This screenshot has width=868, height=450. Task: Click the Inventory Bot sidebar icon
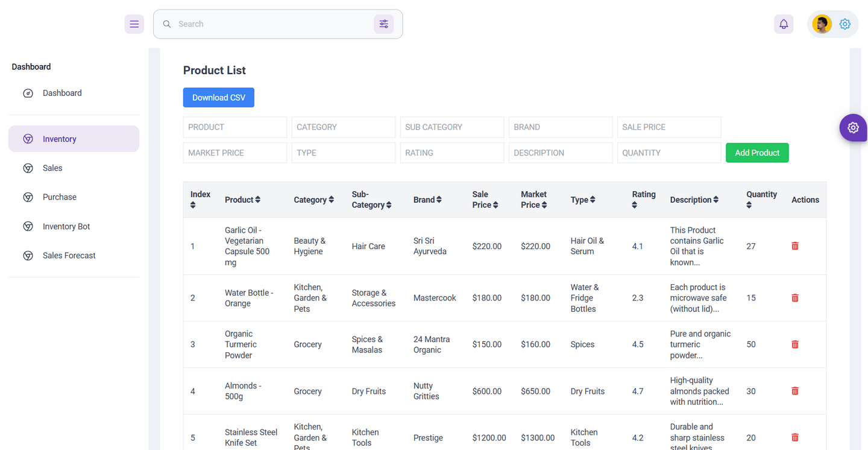coord(28,227)
